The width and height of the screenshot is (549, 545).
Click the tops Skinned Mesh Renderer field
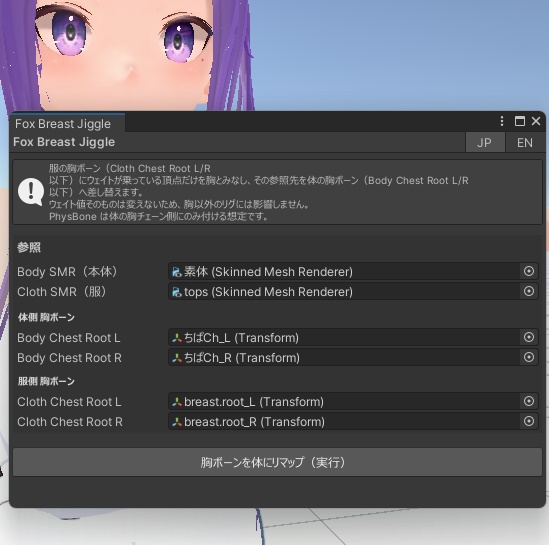coord(353,292)
